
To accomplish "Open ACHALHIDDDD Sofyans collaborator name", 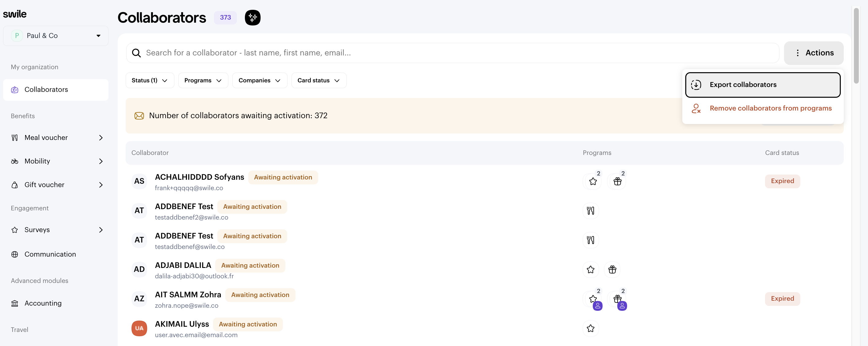I will (199, 177).
